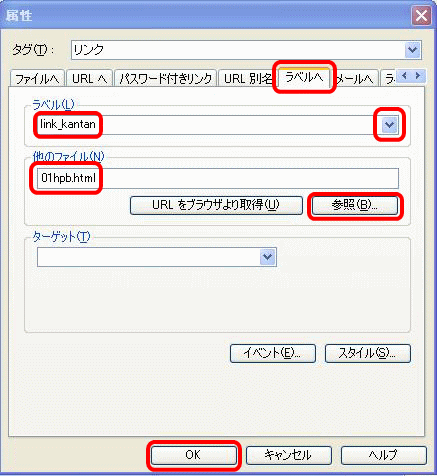The width and height of the screenshot is (437, 476).
Task: Expand the ラベル dropdown list
Action: [x=389, y=125]
